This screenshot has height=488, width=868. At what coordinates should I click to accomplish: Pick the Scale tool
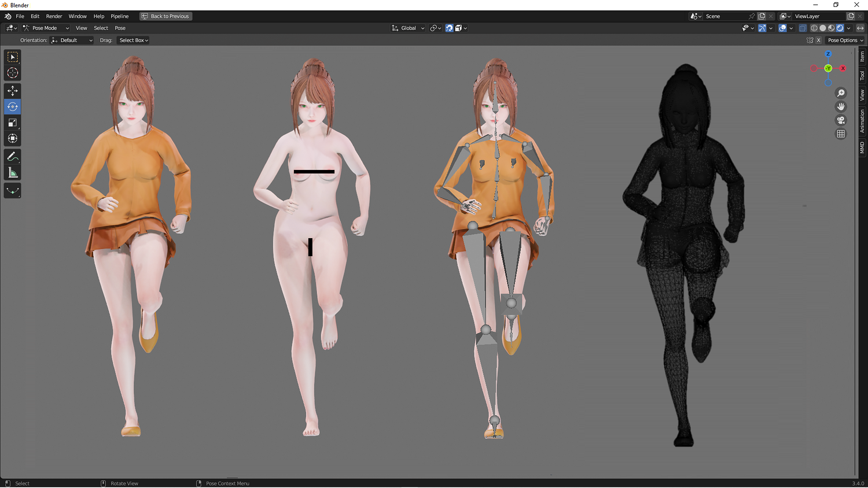tap(12, 123)
